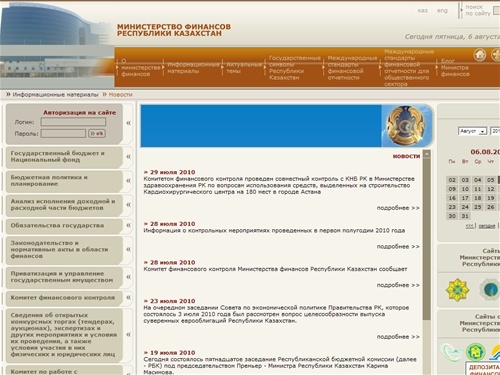
Task: Open Блог Министра финансов menu
Action: [x=455, y=68]
